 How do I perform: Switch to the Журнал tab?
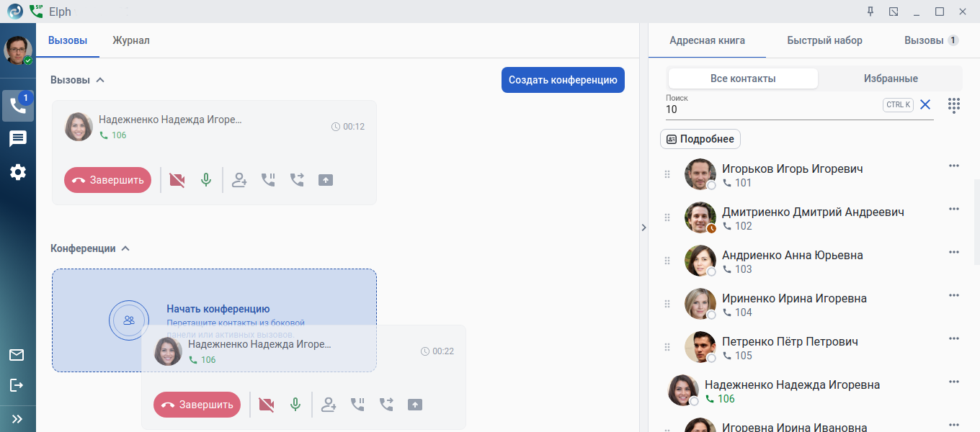[131, 40]
